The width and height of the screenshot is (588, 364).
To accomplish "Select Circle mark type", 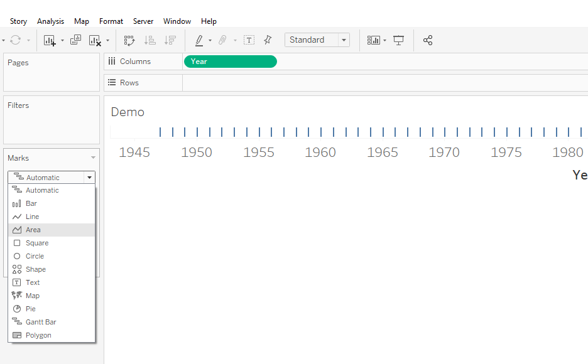I will (52, 256).
